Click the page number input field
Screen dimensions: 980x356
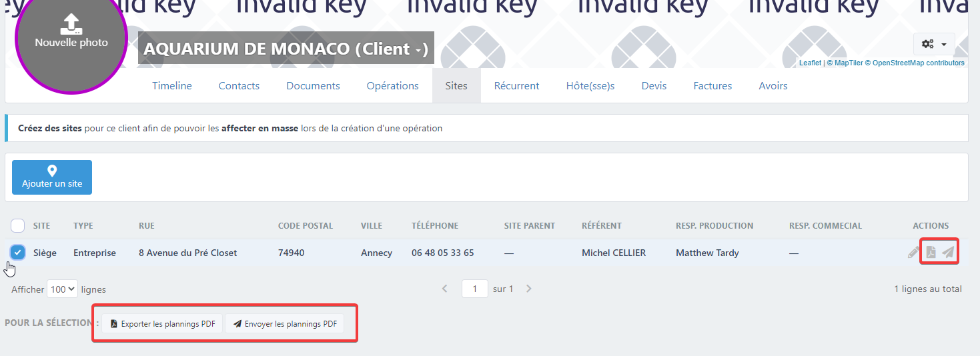(x=475, y=289)
